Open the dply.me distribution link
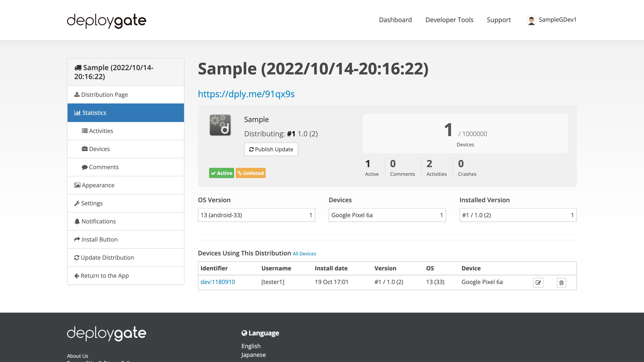This screenshot has height=362, width=644. (246, 94)
